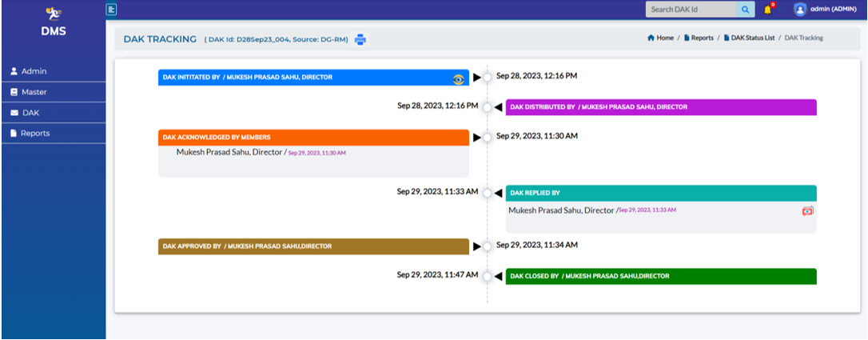Click the print icon beside DAK Tracking
The width and height of the screenshot is (868, 340).
360,38
